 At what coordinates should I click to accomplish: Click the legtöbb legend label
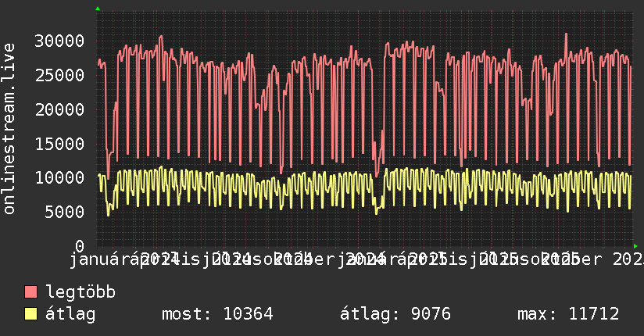pos(80,291)
